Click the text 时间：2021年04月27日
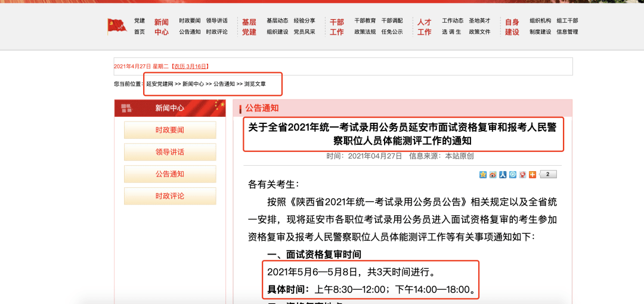The height and width of the screenshot is (304, 644). tap(364, 156)
